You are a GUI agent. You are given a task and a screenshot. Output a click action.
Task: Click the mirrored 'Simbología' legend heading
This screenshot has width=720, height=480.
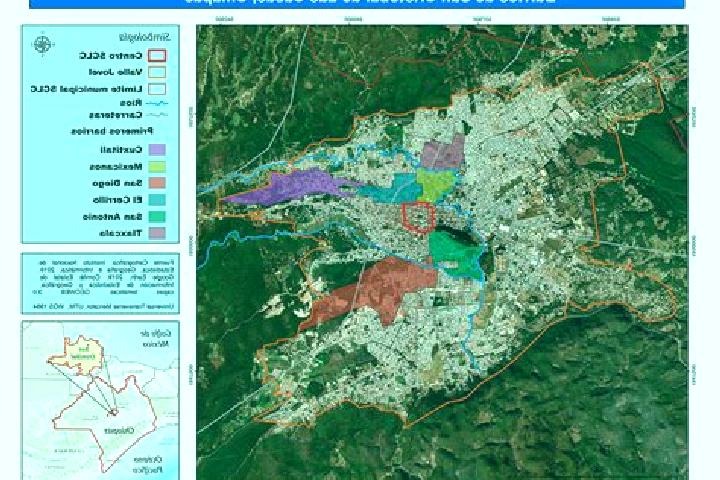pyautogui.click(x=144, y=36)
